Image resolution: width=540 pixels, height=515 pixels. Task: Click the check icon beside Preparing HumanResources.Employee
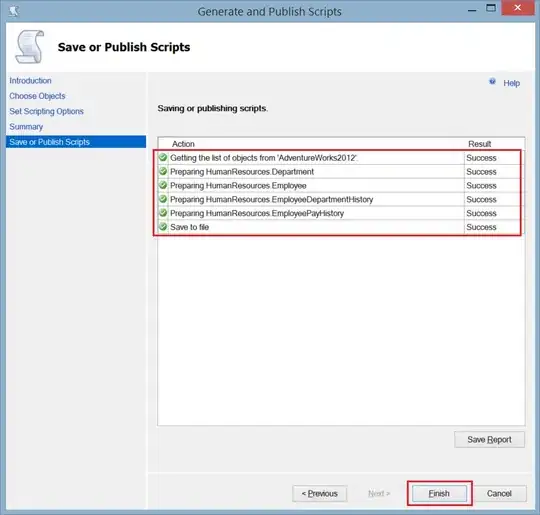pos(163,185)
